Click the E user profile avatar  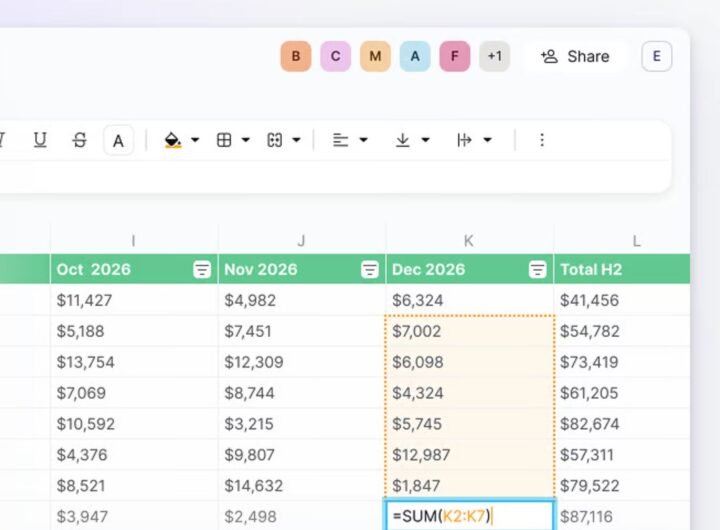[x=656, y=56]
